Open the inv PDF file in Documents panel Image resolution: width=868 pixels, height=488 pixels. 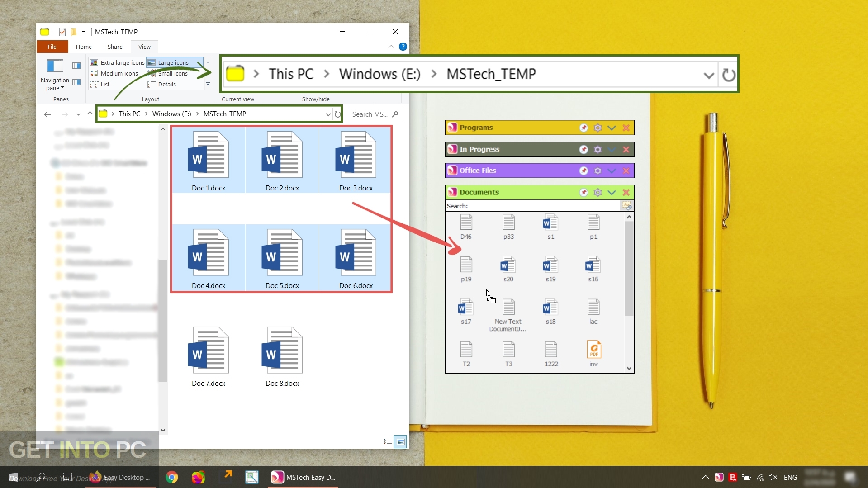593,351
